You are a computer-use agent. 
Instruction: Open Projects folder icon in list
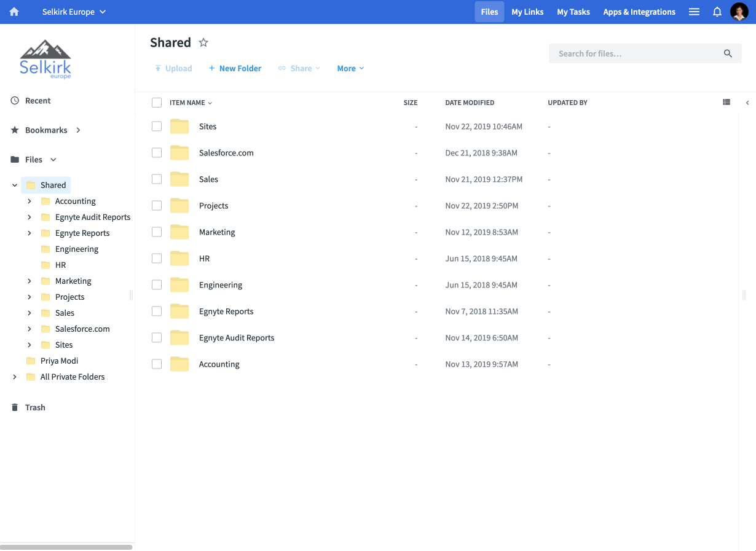coord(179,206)
